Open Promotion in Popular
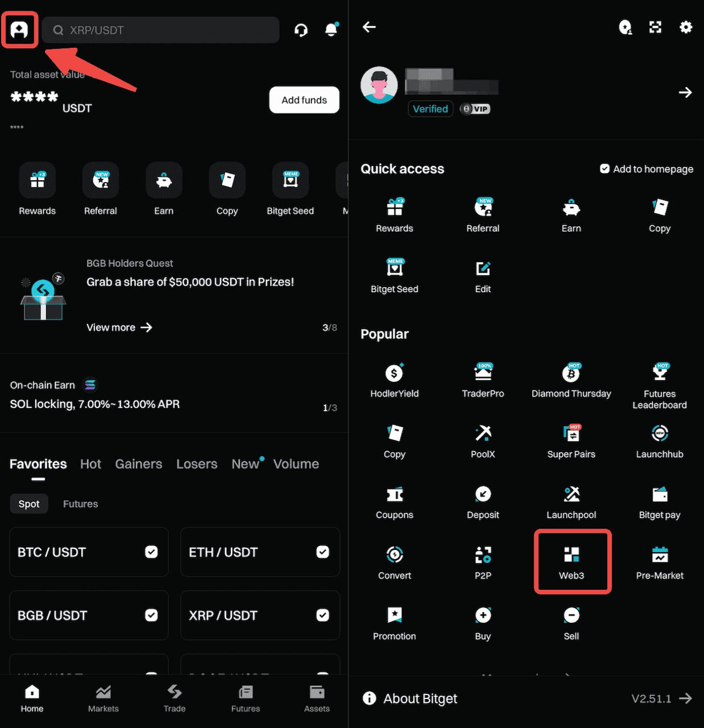The height and width of the screenshot is (728, 704). (395, 624)
